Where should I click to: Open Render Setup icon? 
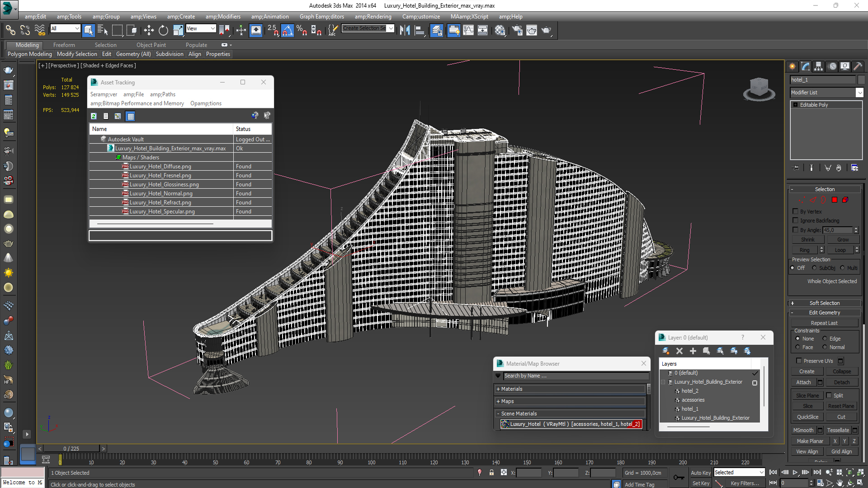(x=517, y=30)
